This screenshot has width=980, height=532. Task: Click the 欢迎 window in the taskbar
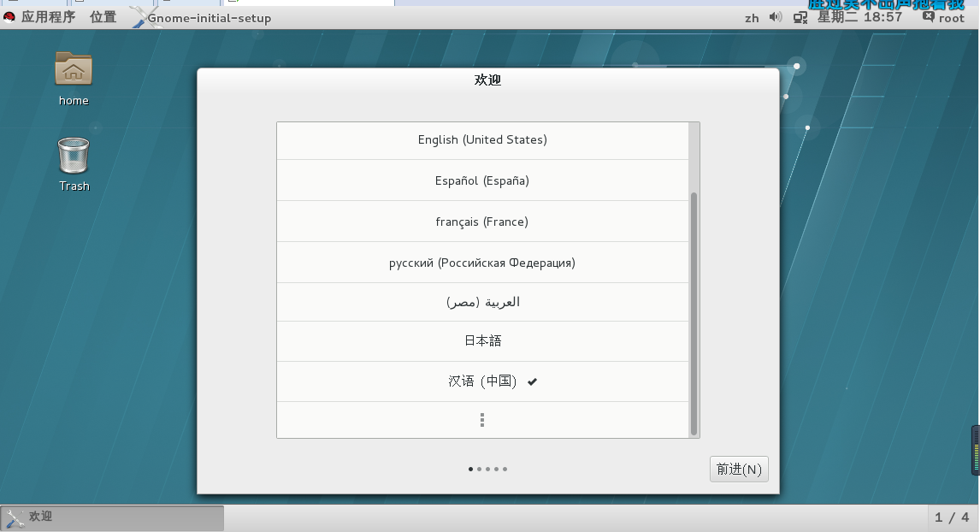coord(113,517)
